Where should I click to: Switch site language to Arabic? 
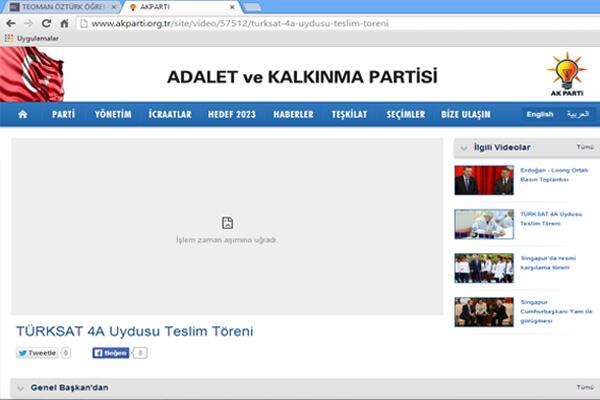pyautogui.click(x=578, y=114)
